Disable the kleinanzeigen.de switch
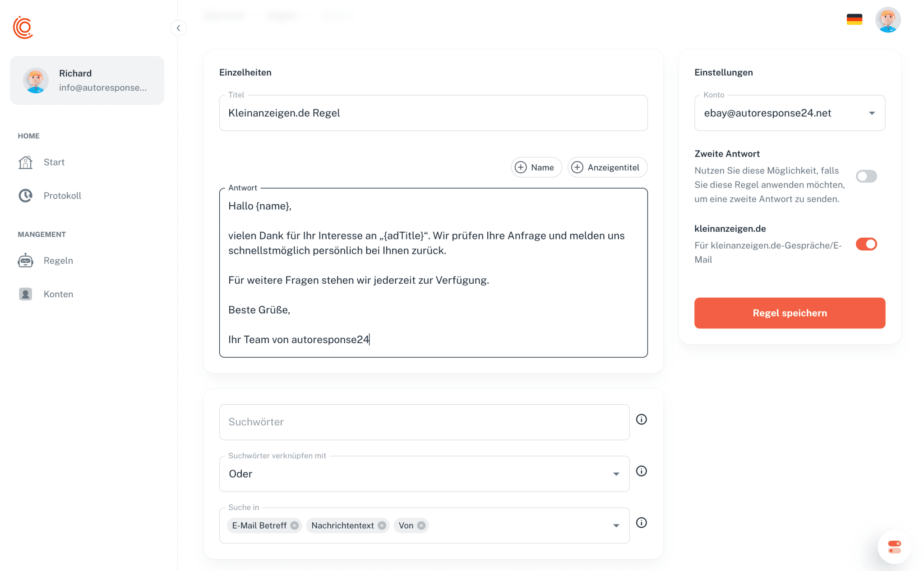This screenshot has width=924, height=571. click(x=866, y=244)
